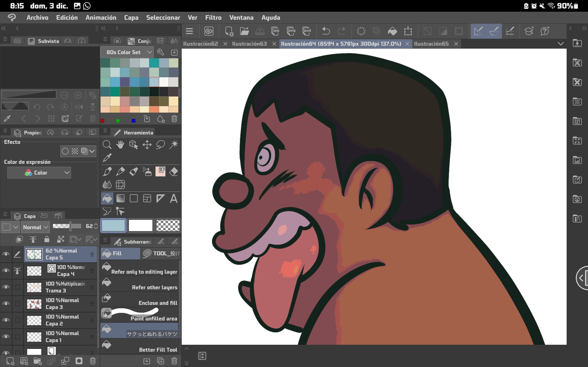Export as JPG from the command bar

[275, 31]
